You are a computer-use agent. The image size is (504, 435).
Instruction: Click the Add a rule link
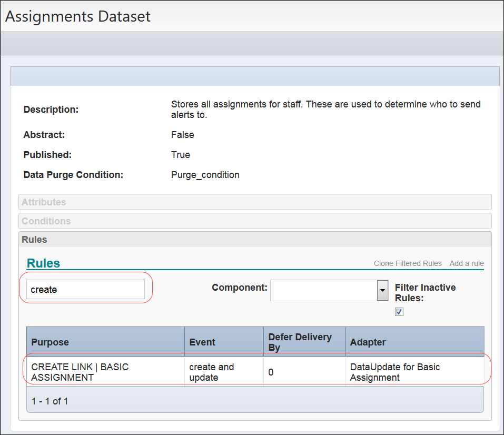click(x=466, y=263)
